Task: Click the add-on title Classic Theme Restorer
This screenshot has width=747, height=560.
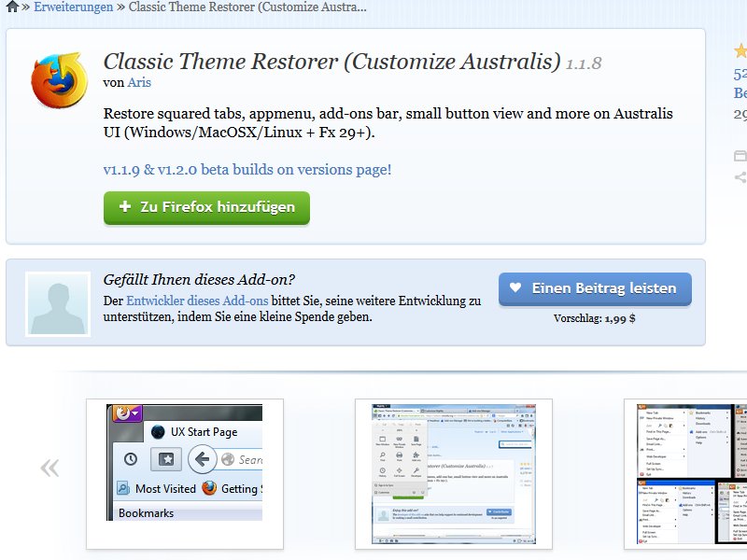Action: (x=332, y=62)
